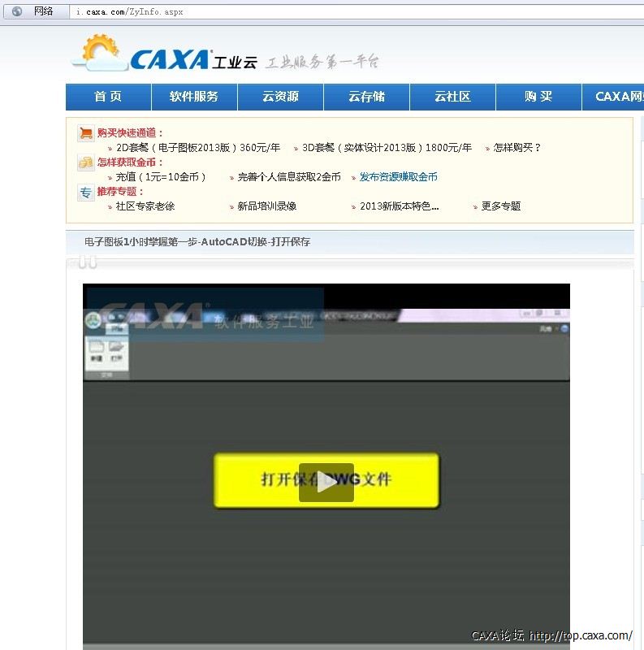The width and height of the screenshot is (644, 650).
Task: Click the gold coins icon for 怎样获取金币
Action: tap(86, 162)
